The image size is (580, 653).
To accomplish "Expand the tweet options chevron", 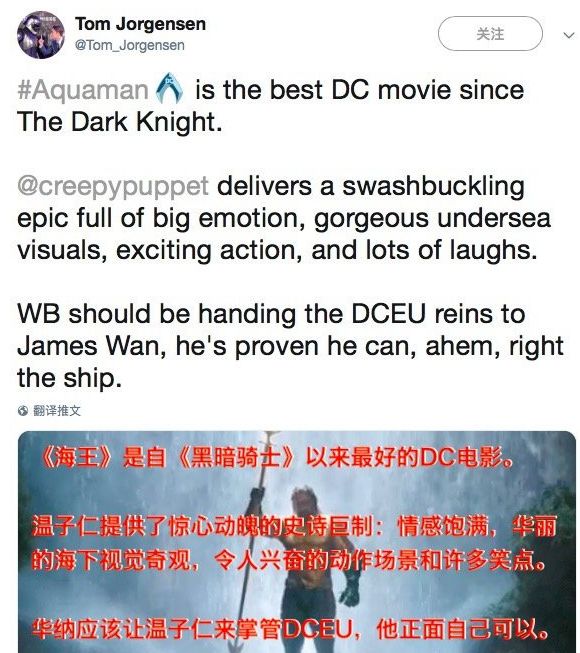I will [568, 35].
